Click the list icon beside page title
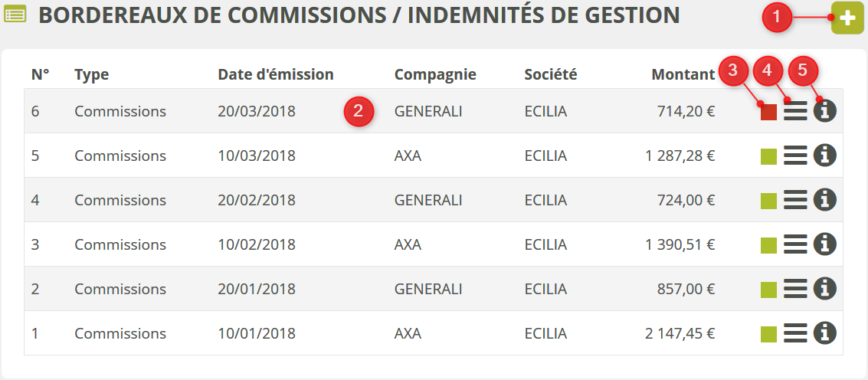868x380 pixels. 15,15
